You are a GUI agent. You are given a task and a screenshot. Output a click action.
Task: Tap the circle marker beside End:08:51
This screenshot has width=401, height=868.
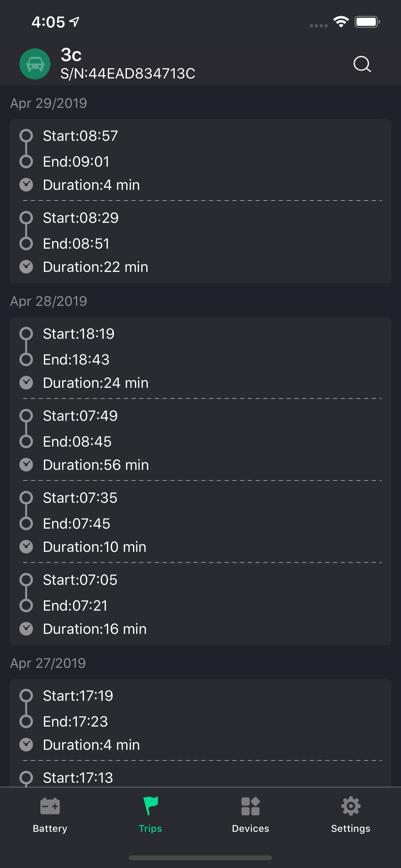click(x=26, y=243)
